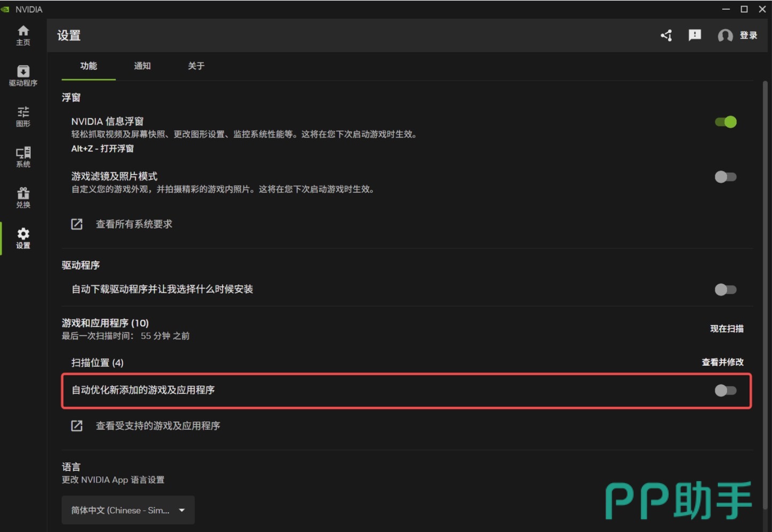Screen dimensions: 772x532
Task: Switch to the 通知 tab
Action: coord(142,66)
